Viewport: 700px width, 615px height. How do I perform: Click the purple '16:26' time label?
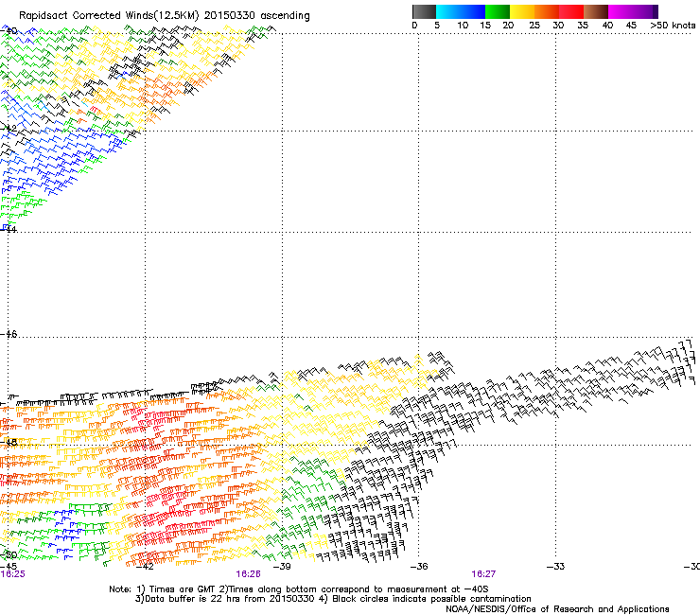point(248,574)
